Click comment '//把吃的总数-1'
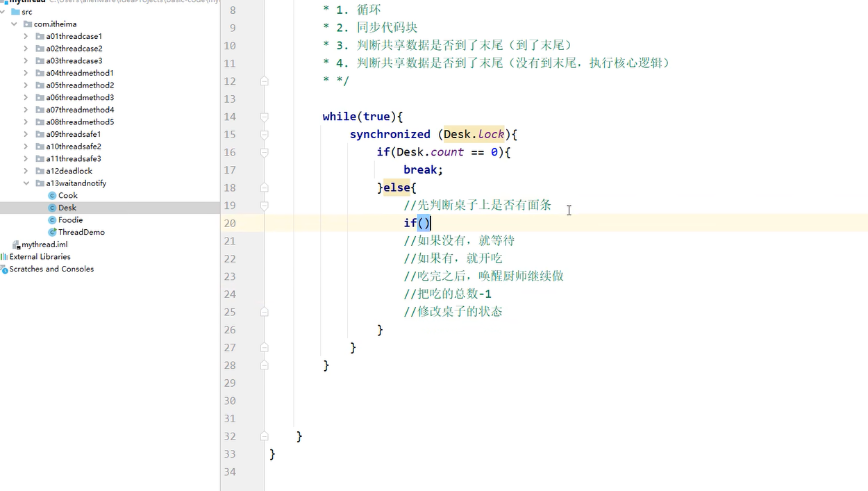 click(447, 294)
